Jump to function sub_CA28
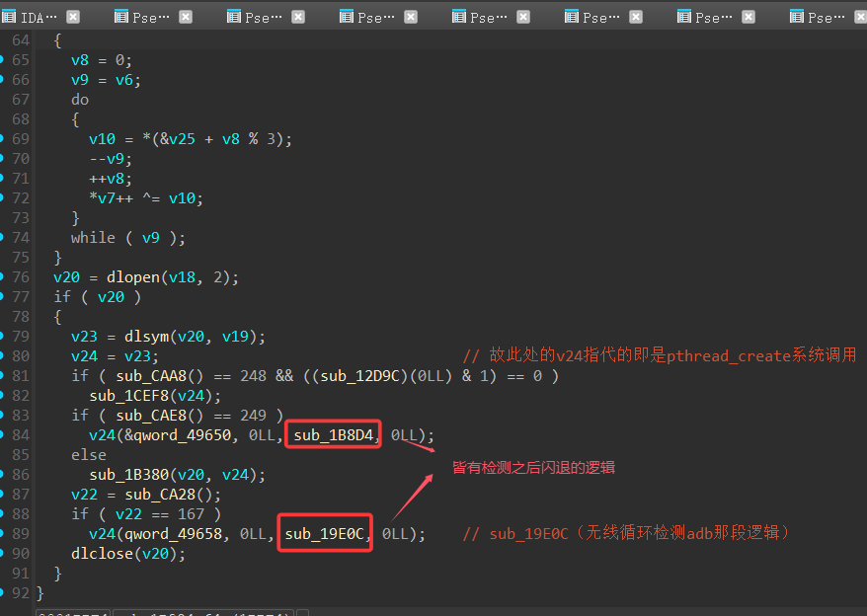The height and width of the screenshot is (616, 867). coord(160,495)
